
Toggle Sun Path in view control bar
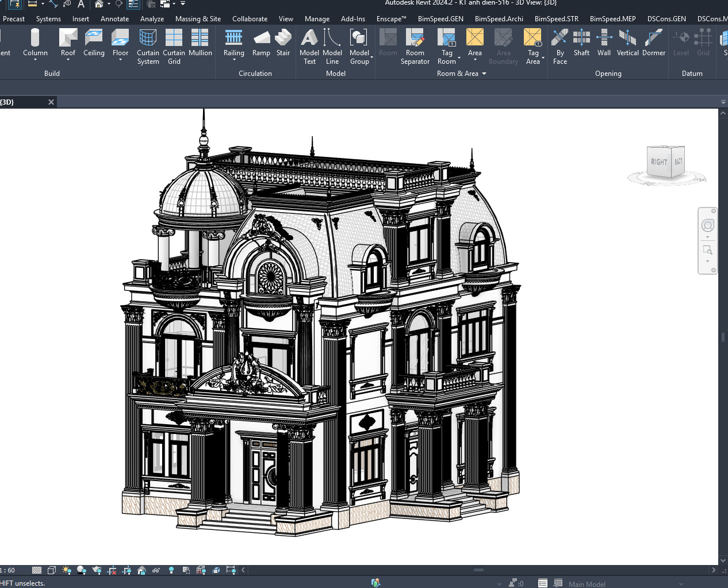tap(67, 570)
